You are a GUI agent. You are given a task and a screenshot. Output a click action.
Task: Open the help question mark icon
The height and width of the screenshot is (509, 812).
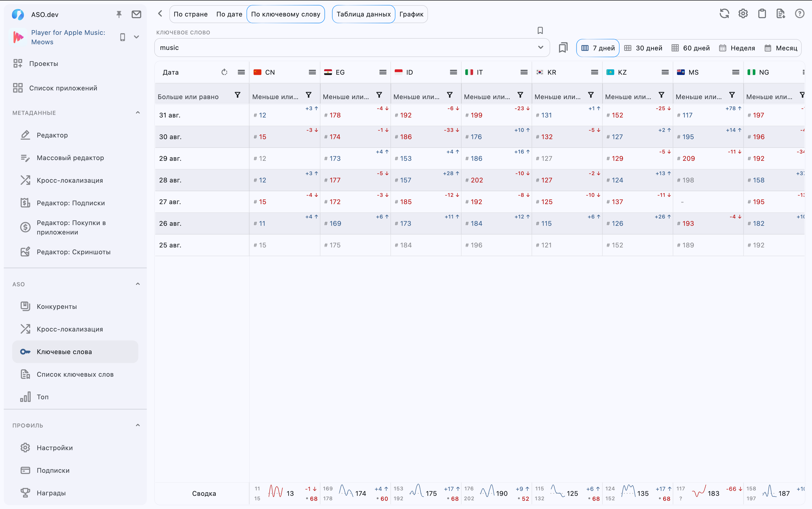(800, 14)
